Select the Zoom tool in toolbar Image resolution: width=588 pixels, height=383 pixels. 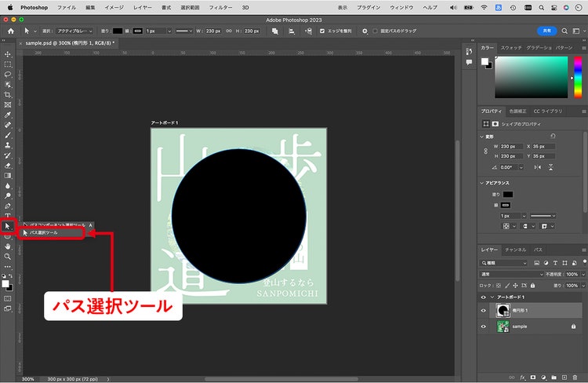[x=8, y=257]
